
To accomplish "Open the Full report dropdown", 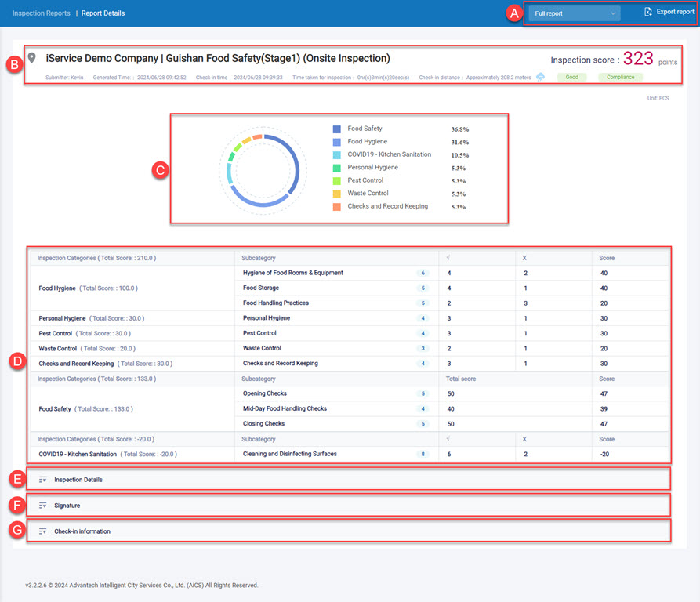I will tap(574, 13).
